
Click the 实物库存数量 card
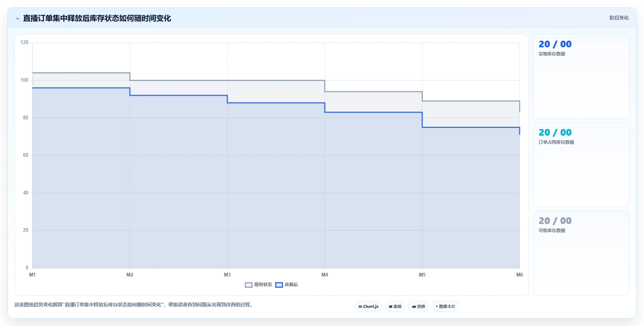pyautogui.click(x=581, y=77)
